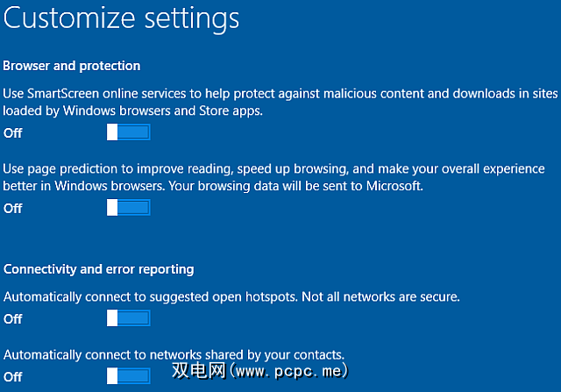Click the 'Not all networks are secure' sentence
The height and width of the screenshot is (392, 561).
coord(381,297)
